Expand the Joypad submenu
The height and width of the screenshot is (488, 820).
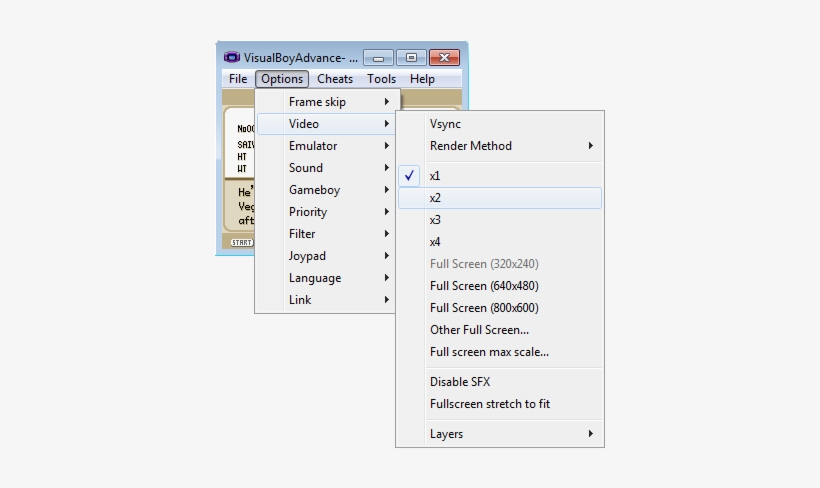coord(326,256)
